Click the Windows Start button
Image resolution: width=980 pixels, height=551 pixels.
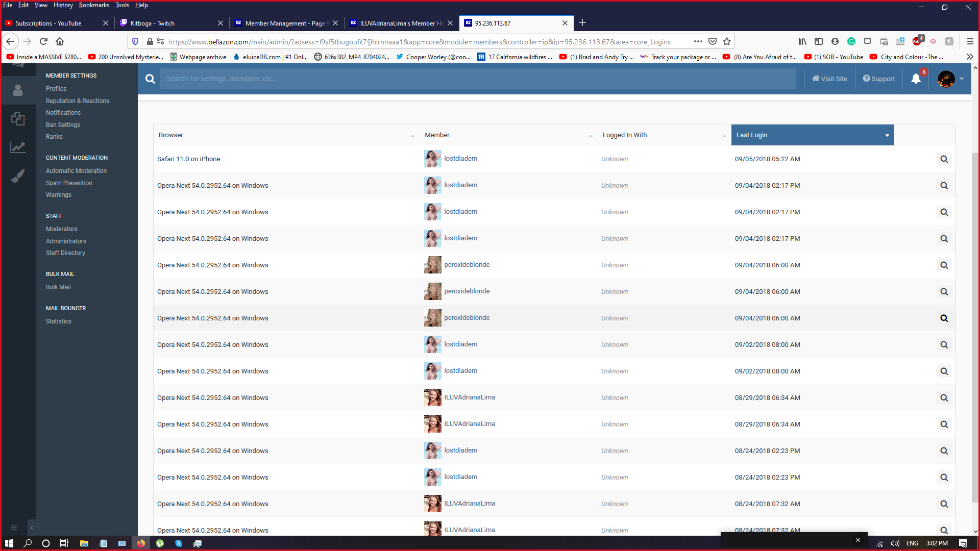pos(9,543)
